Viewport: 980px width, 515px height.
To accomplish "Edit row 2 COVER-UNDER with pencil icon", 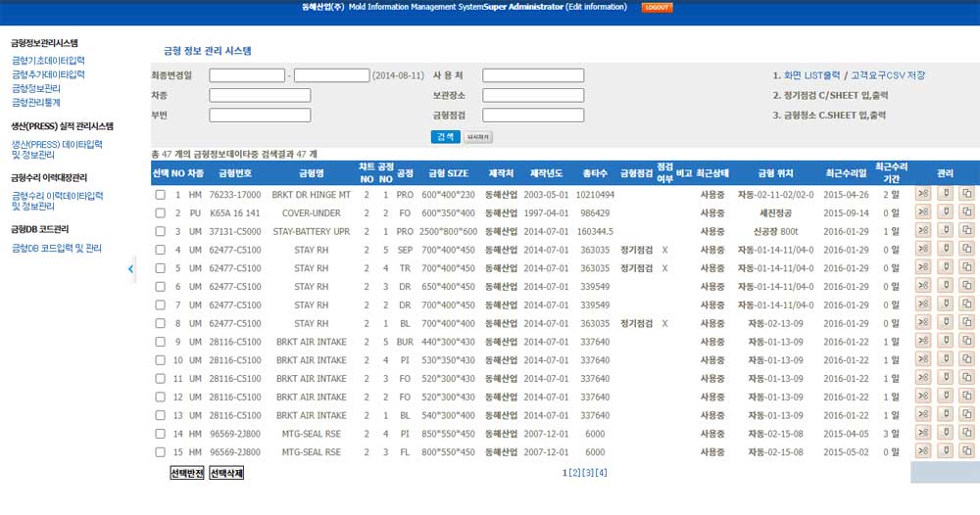I will click(946, 212).
